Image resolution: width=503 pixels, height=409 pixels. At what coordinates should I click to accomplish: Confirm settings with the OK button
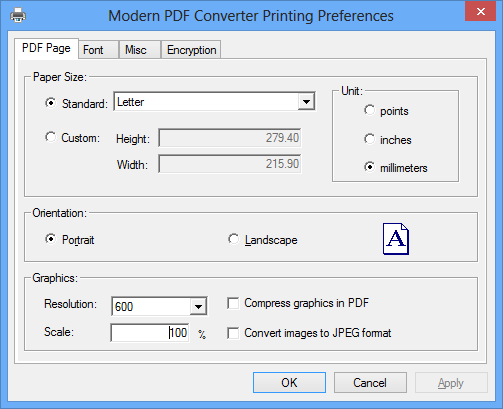tap(289, 383)
